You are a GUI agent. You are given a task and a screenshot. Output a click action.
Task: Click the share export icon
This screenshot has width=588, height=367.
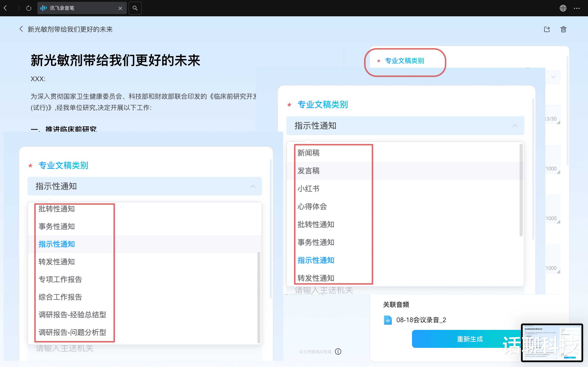pos(547,29)
